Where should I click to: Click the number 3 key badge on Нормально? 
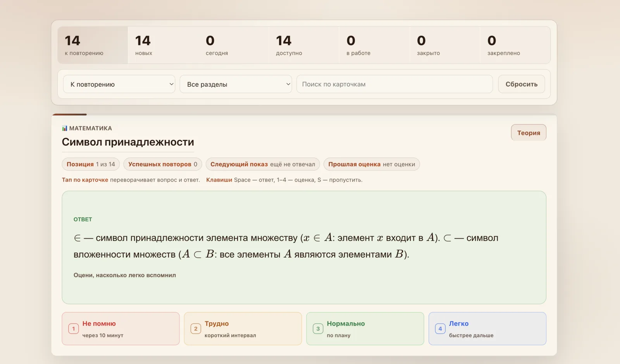pyautogui.click(x=318, y=329)
